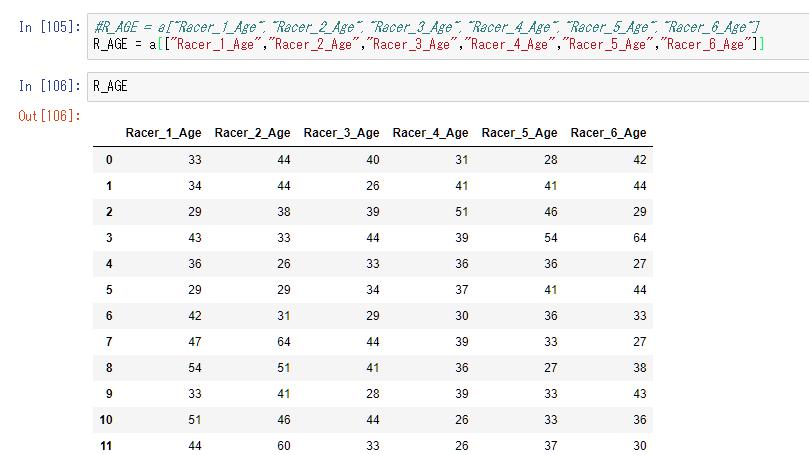The width and height of the screenshot is (809, 455).
Task: Click the In [106] R_AGE cell input
Action: point(448,87)
